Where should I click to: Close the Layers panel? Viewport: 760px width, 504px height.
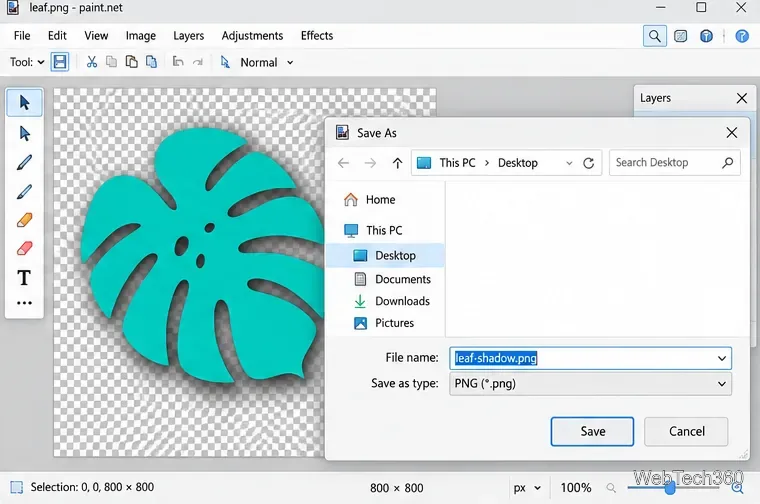click(x=742, y=98)
